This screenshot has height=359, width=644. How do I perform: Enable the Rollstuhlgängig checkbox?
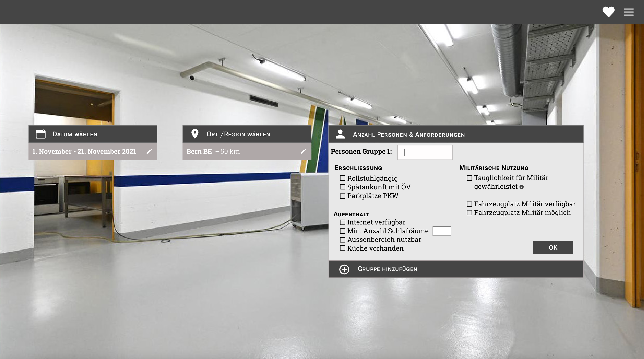click(x=343, y=178)
